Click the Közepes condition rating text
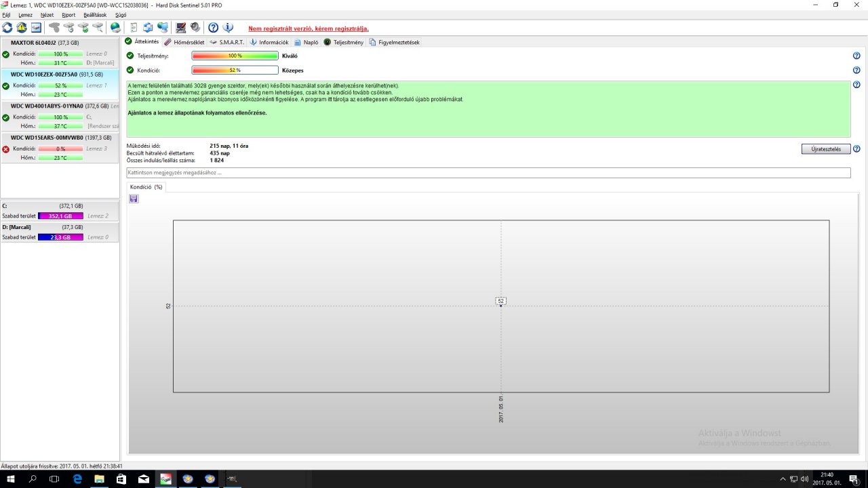 tap(293, 70)
